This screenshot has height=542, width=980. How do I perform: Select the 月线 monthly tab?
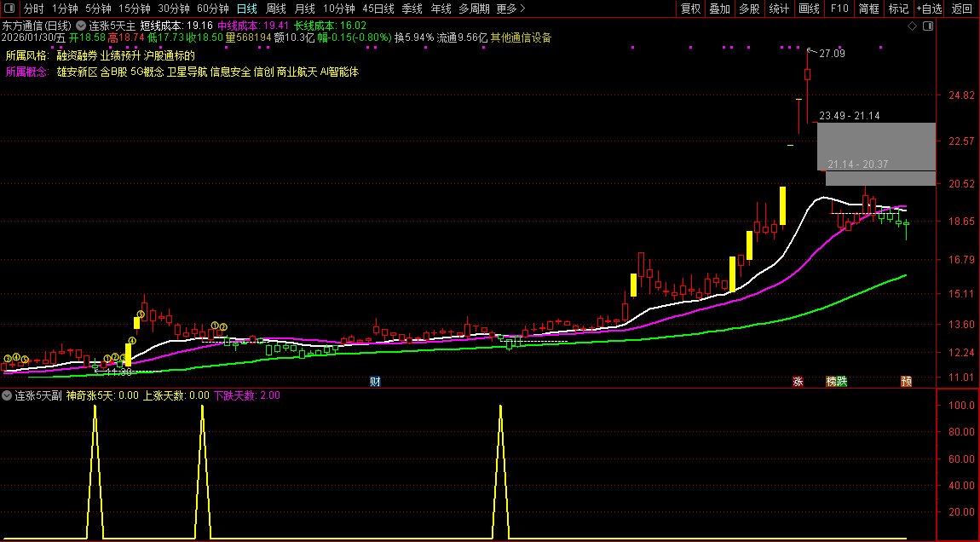304,9
